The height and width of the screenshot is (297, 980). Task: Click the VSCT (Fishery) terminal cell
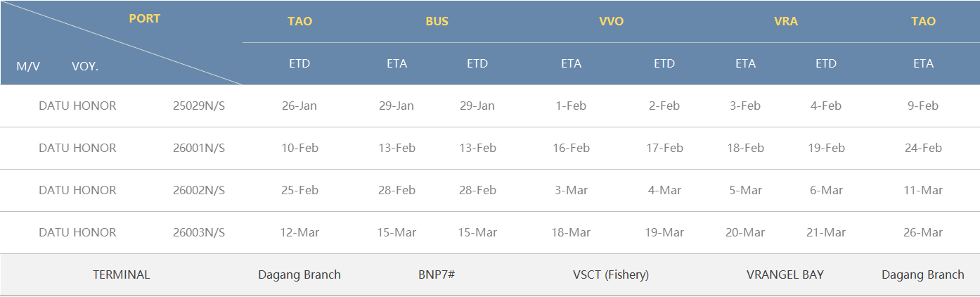[x=611, y=275]
